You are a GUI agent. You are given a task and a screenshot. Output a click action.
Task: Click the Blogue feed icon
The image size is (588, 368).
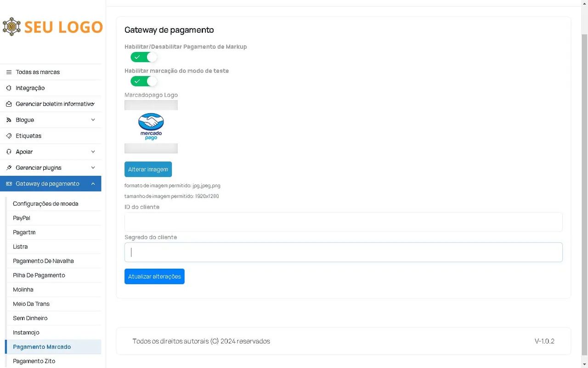click(9, 120)
